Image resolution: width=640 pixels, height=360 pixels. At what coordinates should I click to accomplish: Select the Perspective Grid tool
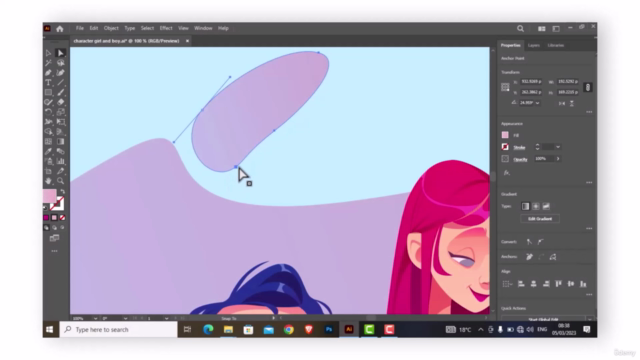[60, 131]
